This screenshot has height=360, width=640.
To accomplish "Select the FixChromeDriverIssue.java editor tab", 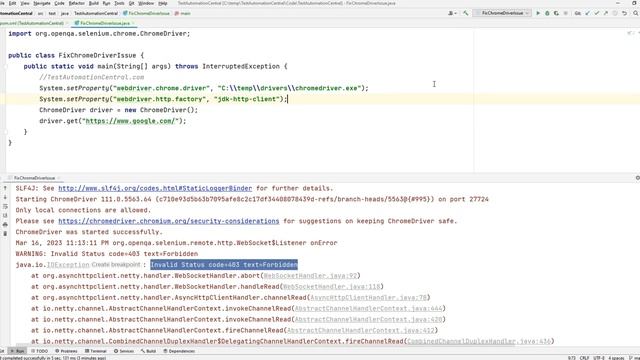I will coord(104,23).
